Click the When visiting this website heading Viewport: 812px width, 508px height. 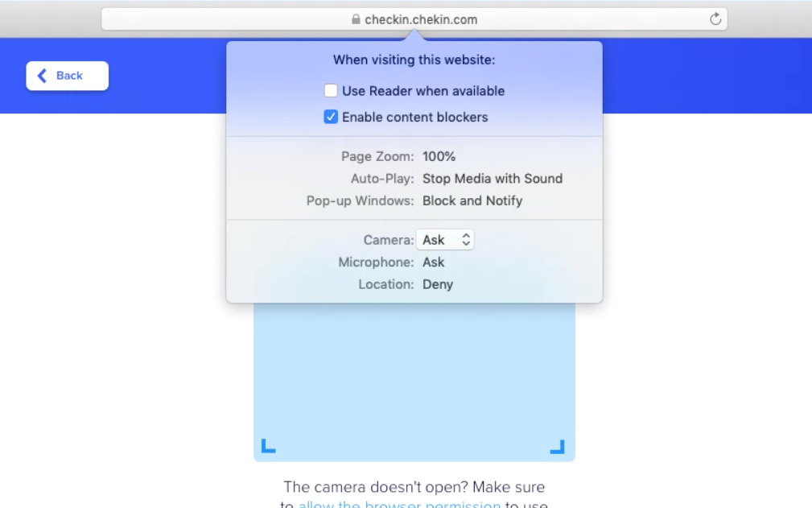(x=414, y=60)
